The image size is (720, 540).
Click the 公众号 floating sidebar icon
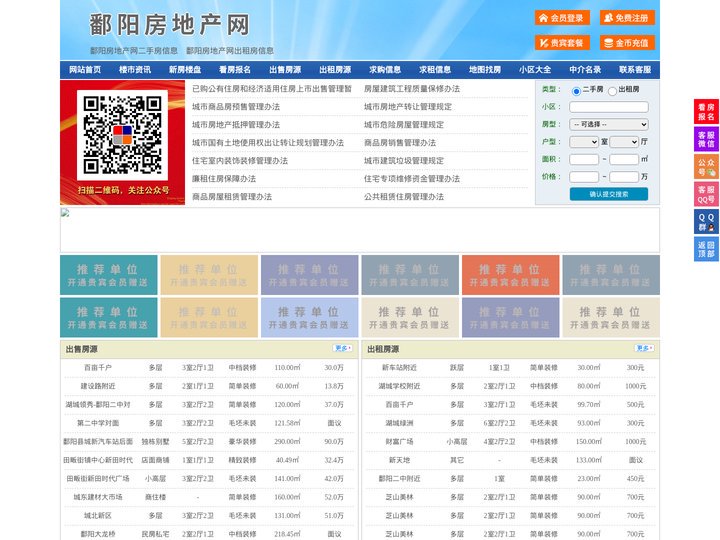click(x=706, y=167)
